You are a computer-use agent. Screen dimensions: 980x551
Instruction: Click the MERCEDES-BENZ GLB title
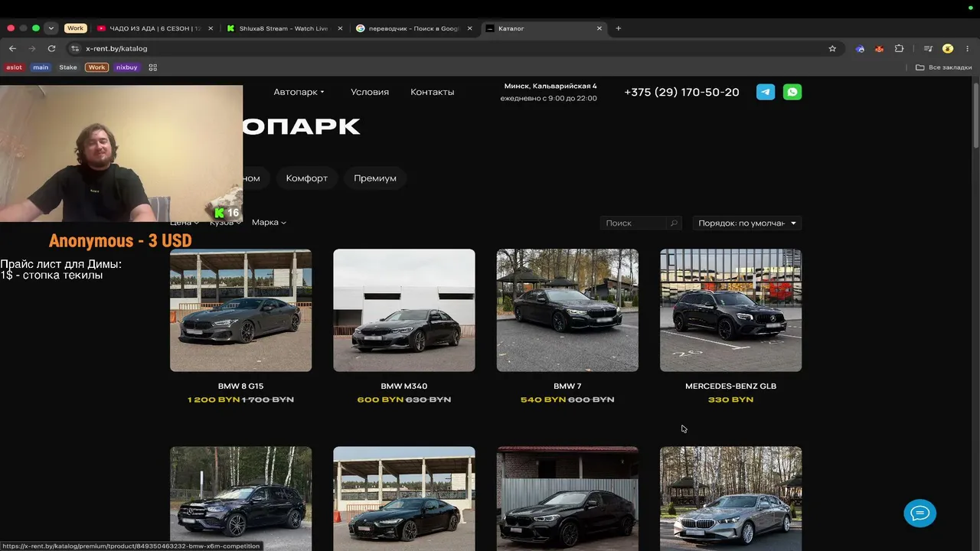(731, 386)
